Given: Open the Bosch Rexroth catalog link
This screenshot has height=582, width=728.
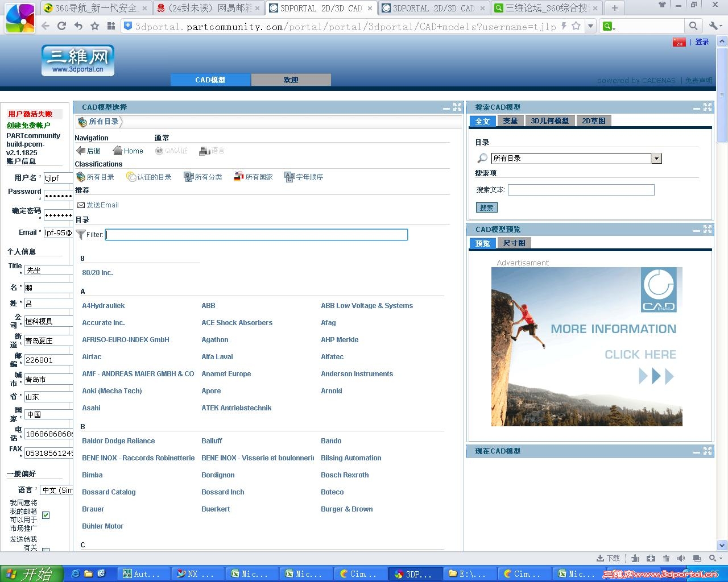Looking at the screenshot, I should [x=345, y=475].
